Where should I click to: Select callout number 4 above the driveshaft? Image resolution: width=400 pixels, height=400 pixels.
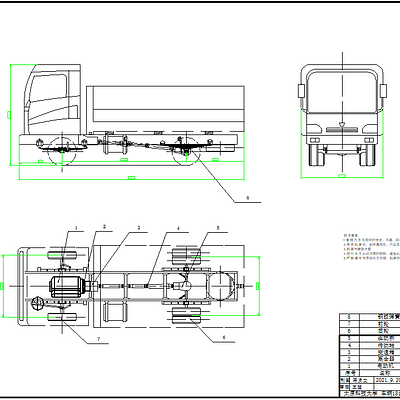178,228
